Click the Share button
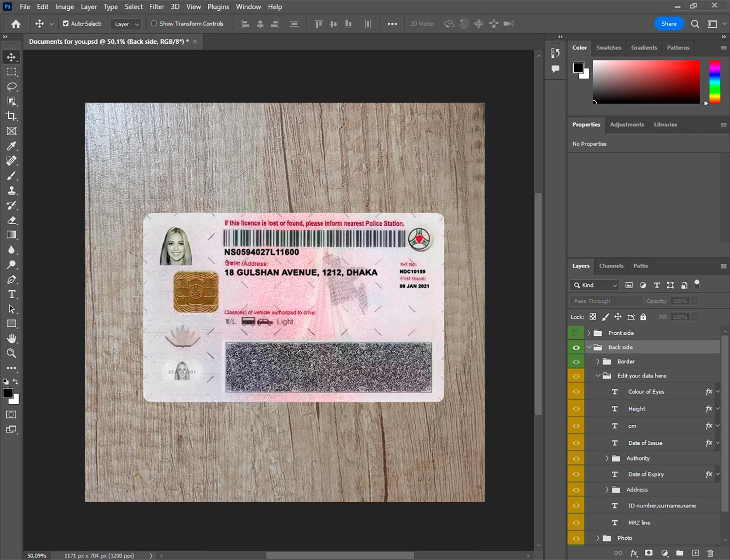 pyautogui.click(x=669, y=23)
